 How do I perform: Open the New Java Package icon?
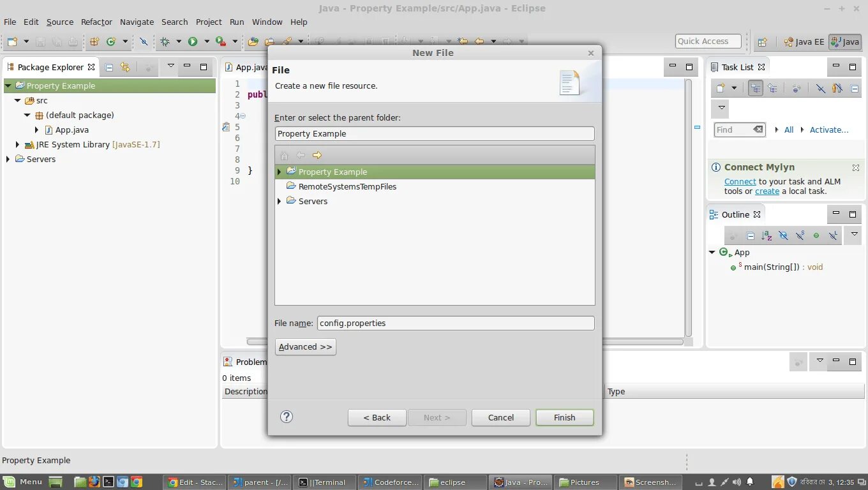click(x=94, y=41)
